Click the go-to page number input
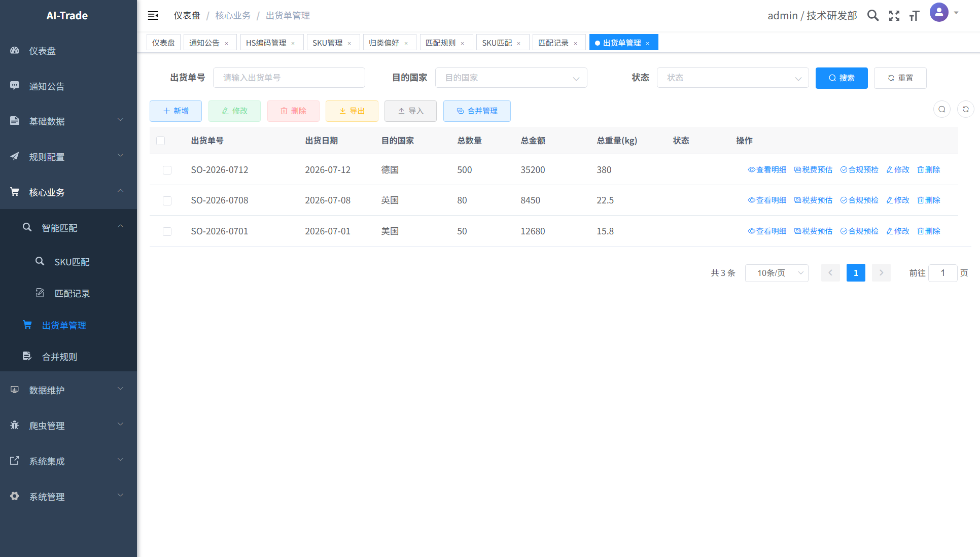 (942, 273)
